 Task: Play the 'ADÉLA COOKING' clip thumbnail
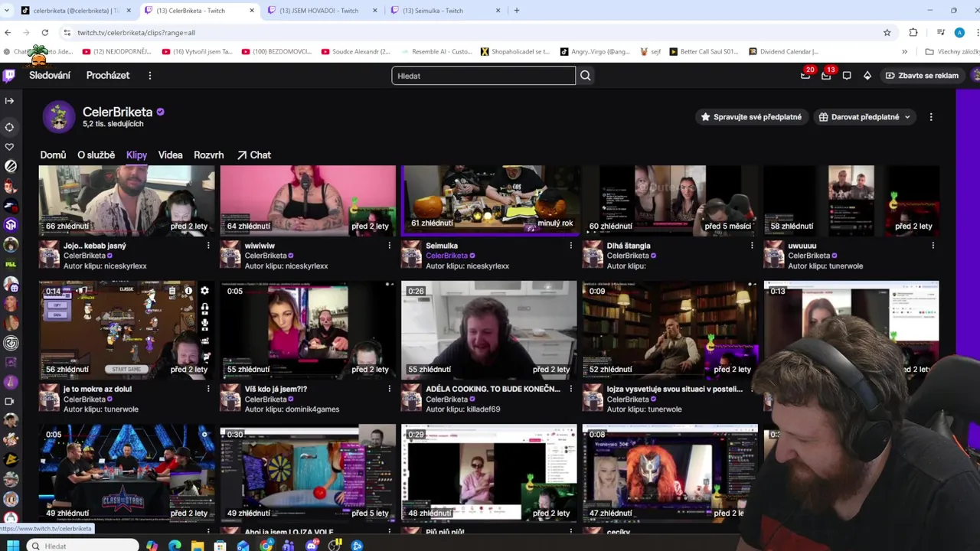[488, 331]
